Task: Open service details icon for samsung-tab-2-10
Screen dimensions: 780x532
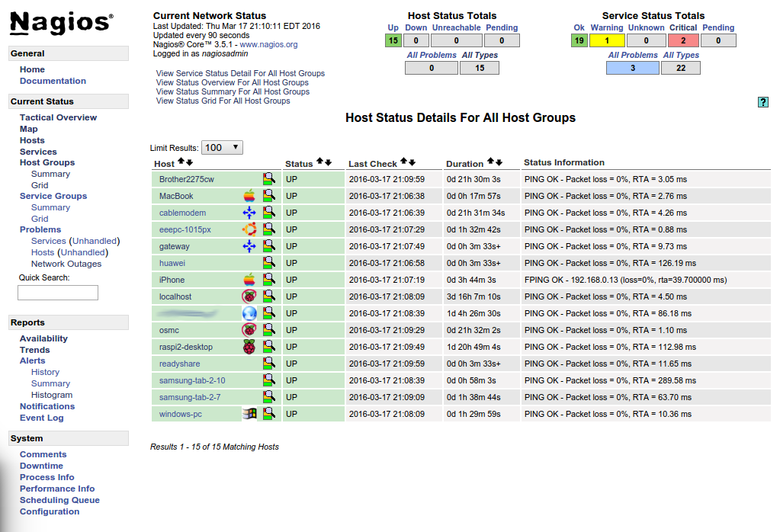Action: click(x=268, y=380)
